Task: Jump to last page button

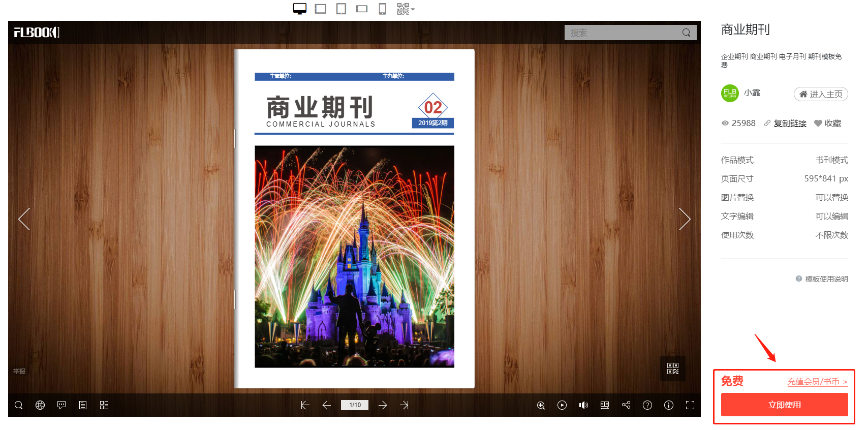Action: (405, 405)
